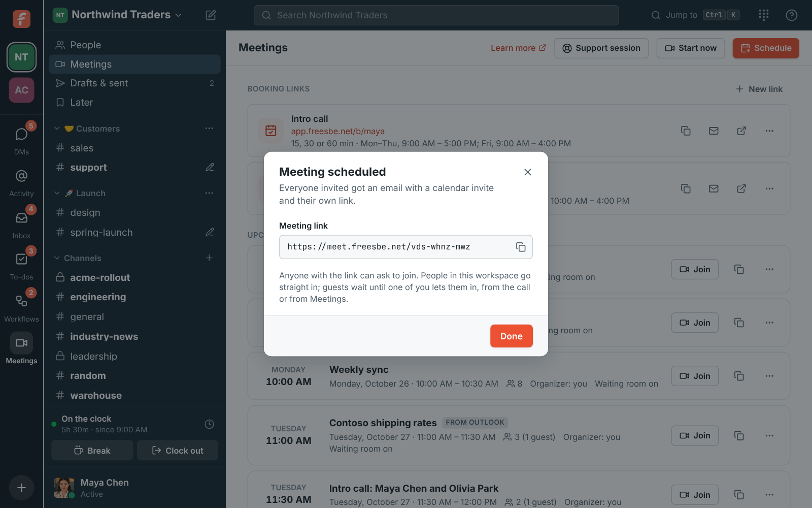
Task: Open Customers section more options
Action: (x=209, y=129)
